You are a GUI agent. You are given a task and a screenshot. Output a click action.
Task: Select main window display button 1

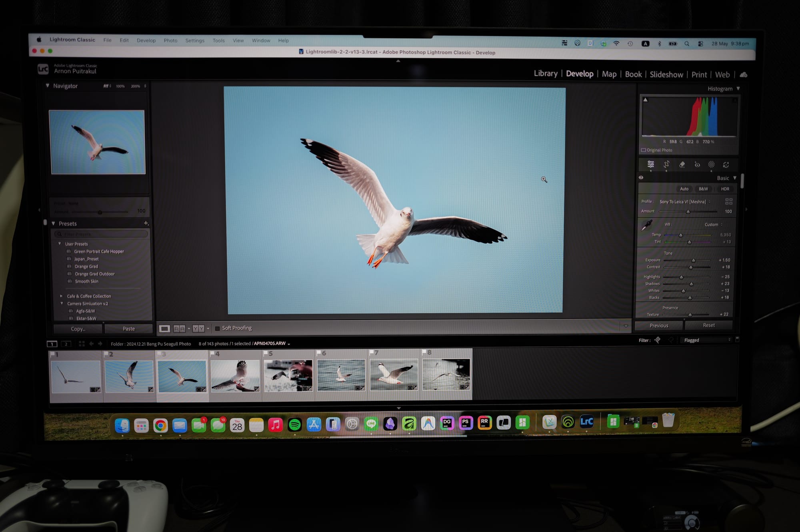coord(52,344)
